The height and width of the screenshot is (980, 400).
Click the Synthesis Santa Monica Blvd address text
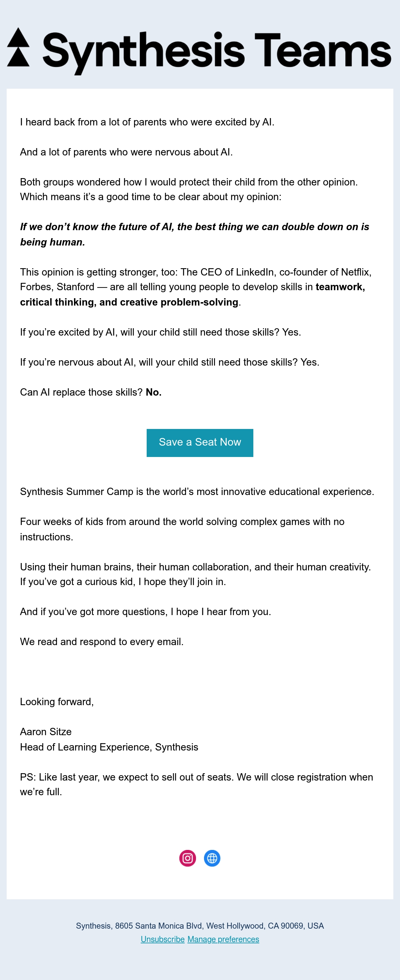tap(200, 926)
